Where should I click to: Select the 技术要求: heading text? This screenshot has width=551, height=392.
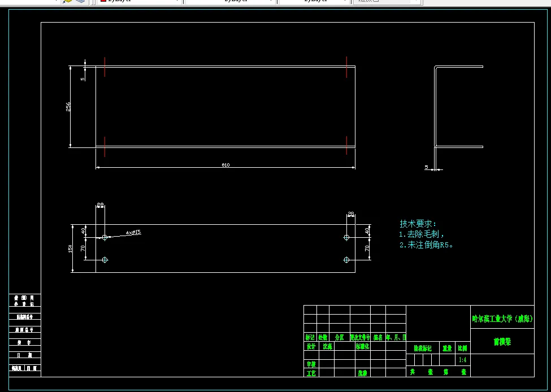point(418,224)
